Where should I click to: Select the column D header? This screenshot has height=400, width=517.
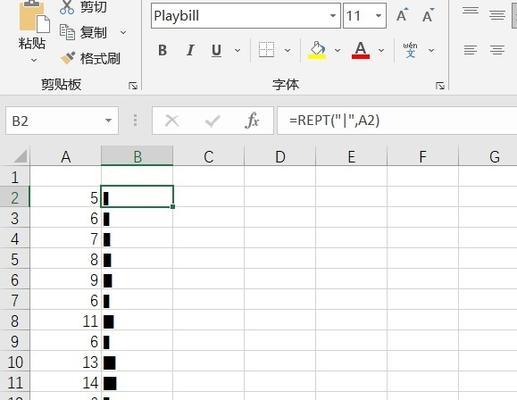pos(280,156)
